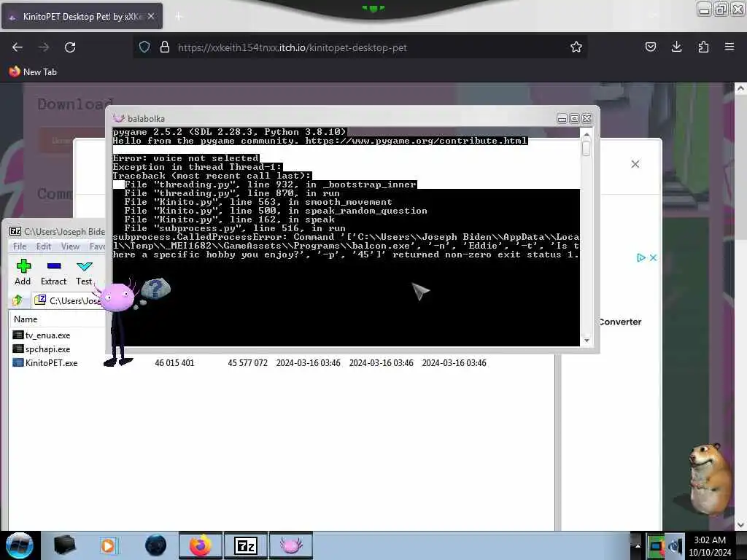Click the balabolka window title icon

[119, 118]
